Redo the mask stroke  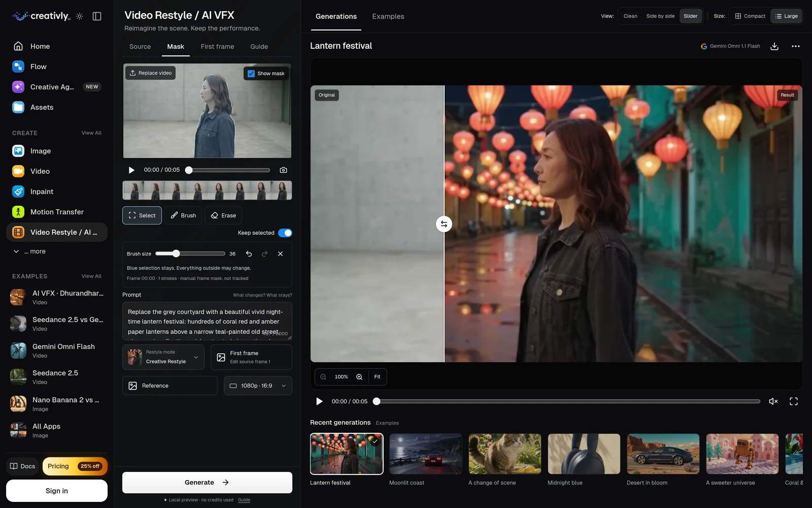coord(264,253)
